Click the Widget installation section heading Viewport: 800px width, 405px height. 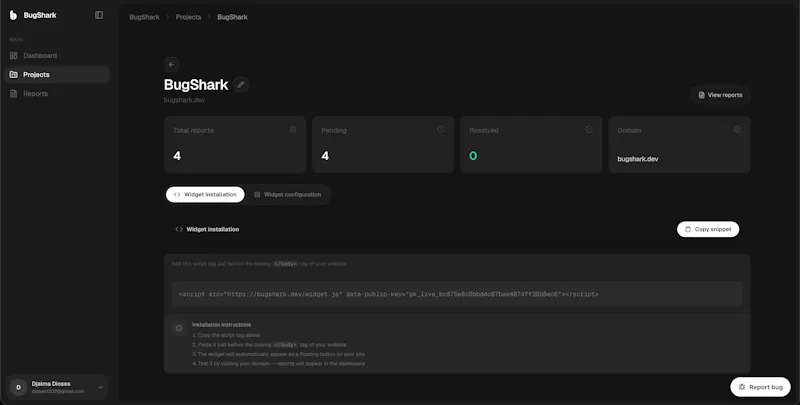[212, 229]
